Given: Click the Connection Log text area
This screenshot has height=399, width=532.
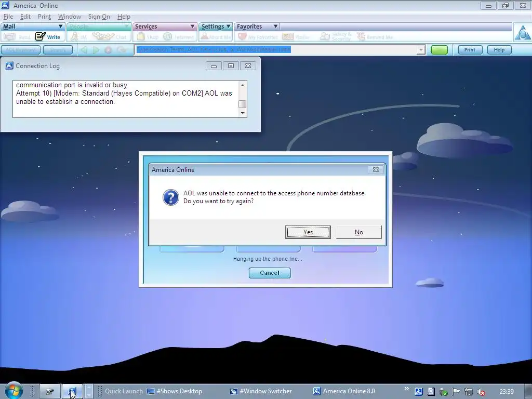Looking at the screenshot, I should click(x=126, y=99).
